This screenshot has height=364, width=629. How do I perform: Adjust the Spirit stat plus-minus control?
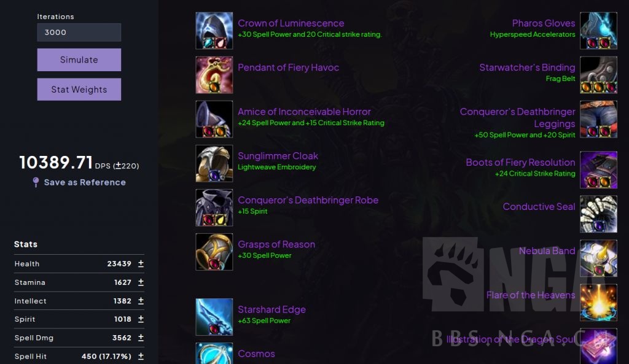click(x=141, y=319)
